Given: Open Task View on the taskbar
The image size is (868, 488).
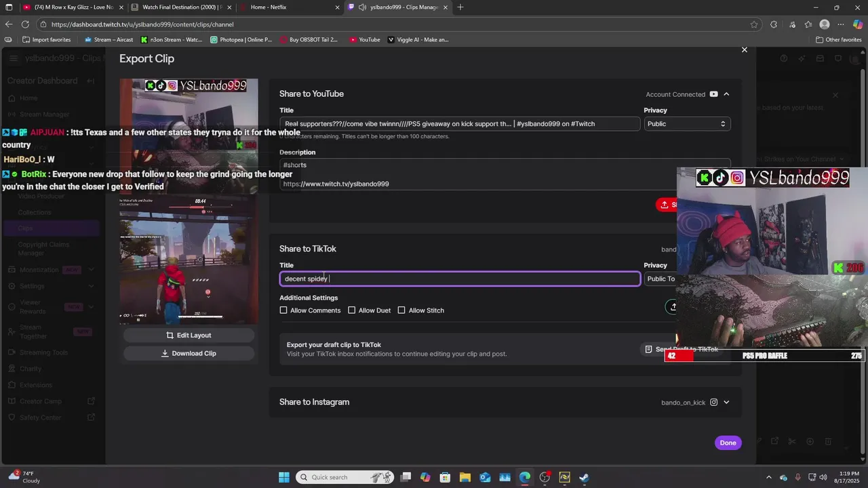Looking at the screenshot, I should 406,477.
